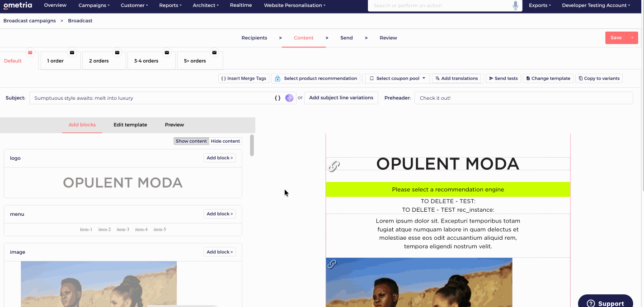Toggle Show content
The image size is (644, 307).
pos(191,141)
